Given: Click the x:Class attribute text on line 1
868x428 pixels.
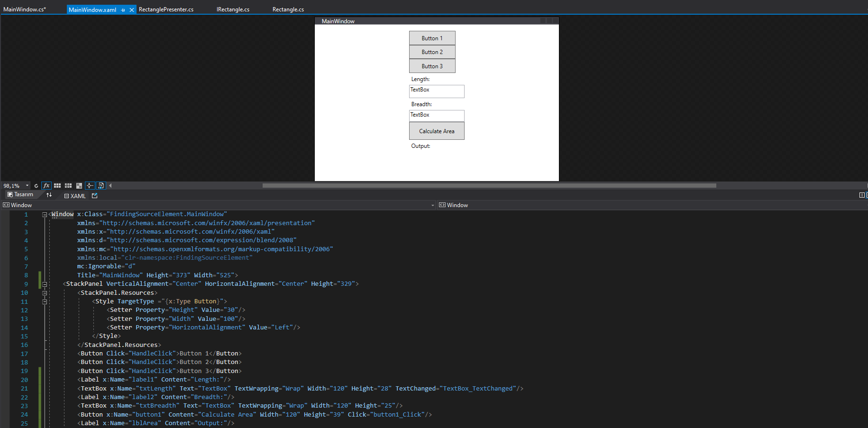Looking at the screenshot, I should (x=152, y=214).
